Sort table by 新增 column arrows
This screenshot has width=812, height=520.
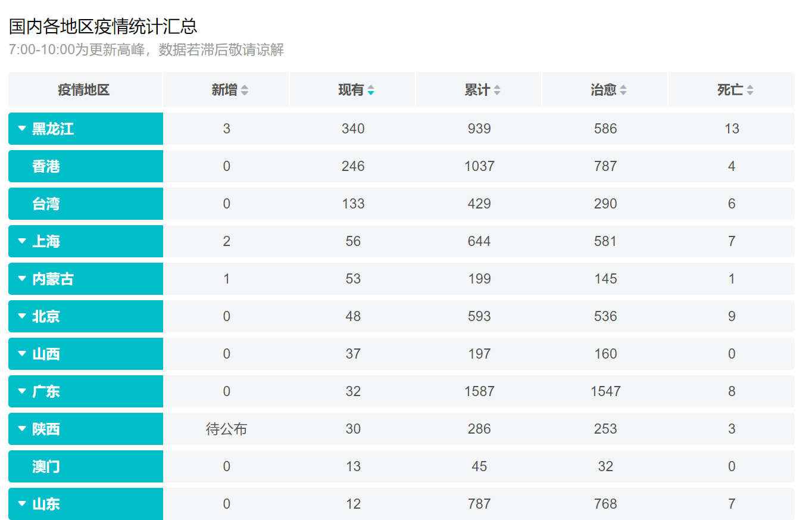pos(245,91)
